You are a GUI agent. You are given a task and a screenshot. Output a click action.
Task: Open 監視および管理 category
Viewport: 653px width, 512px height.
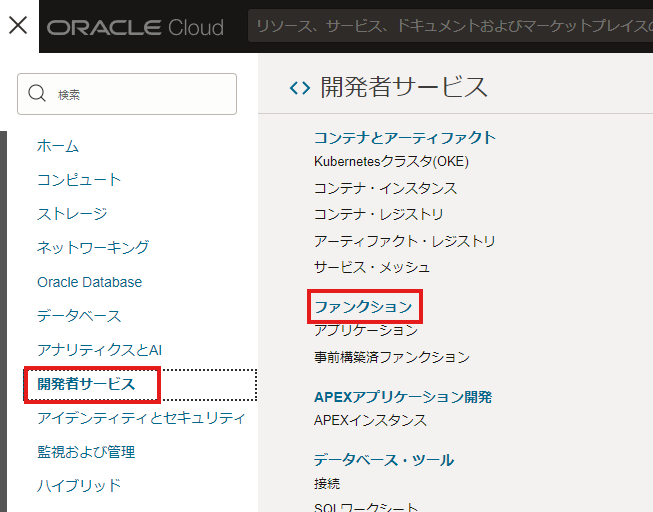click(x=86, y=452)
